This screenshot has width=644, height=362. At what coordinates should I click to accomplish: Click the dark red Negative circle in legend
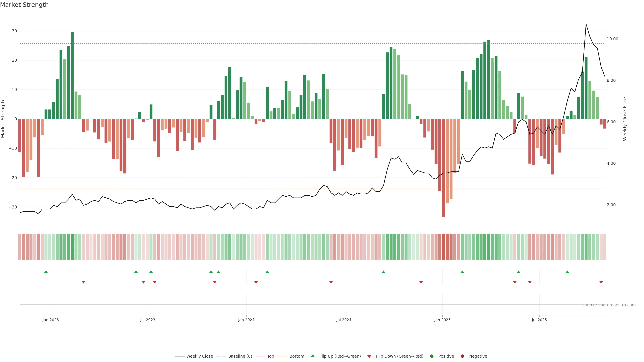462,356
